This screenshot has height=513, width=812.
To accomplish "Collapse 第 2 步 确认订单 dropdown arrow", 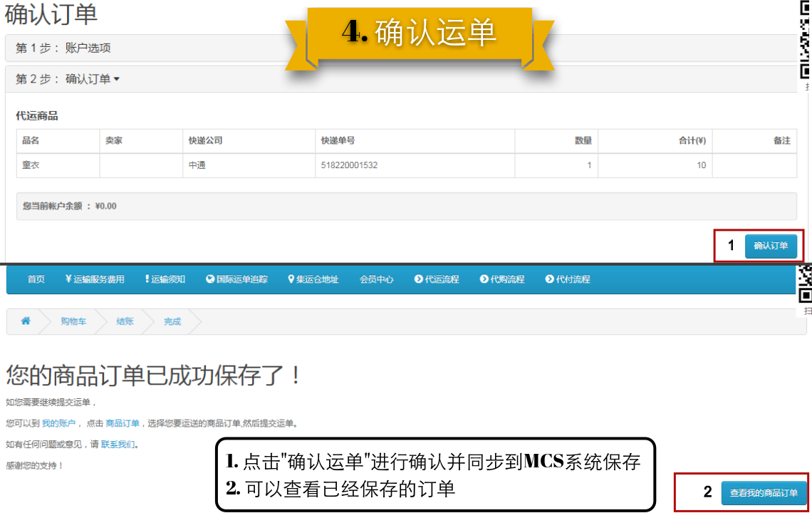I will (117, 79).
